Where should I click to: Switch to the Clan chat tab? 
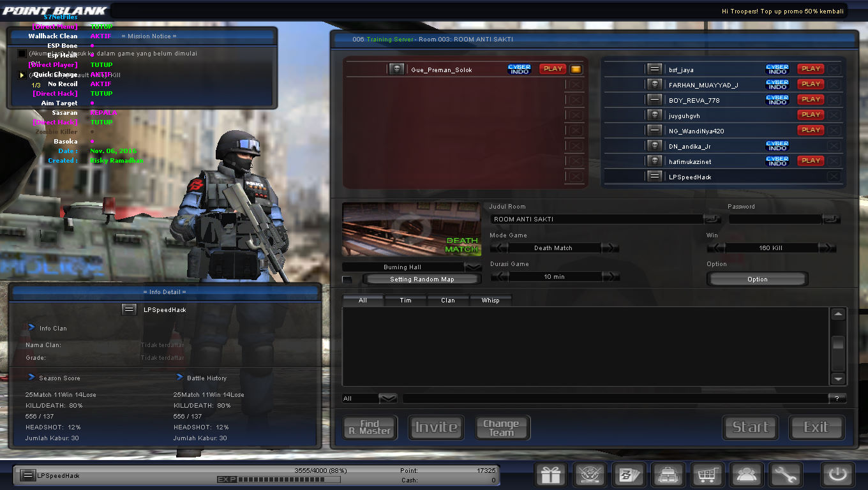pyautogui.click(x=448, y=300)
